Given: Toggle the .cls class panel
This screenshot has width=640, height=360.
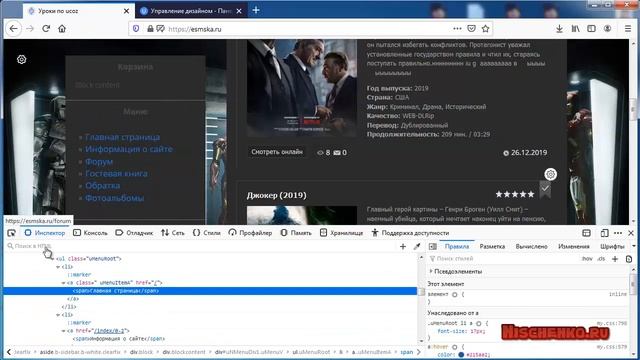Looking at the screenshot, I should tap(601, 259).
